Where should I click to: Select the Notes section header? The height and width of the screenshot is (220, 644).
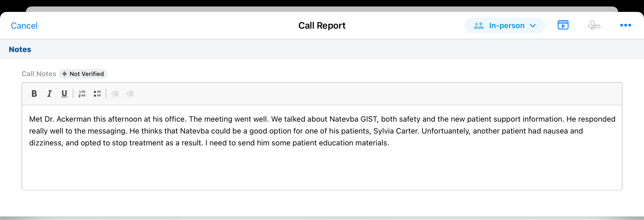tap(20, 49)
